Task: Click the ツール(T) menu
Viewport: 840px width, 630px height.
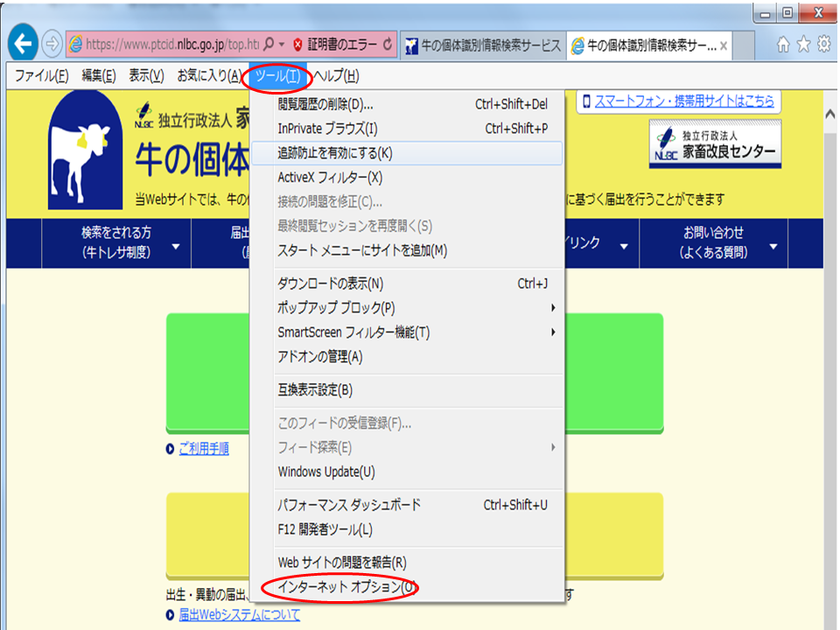Action: coord(277,76)
